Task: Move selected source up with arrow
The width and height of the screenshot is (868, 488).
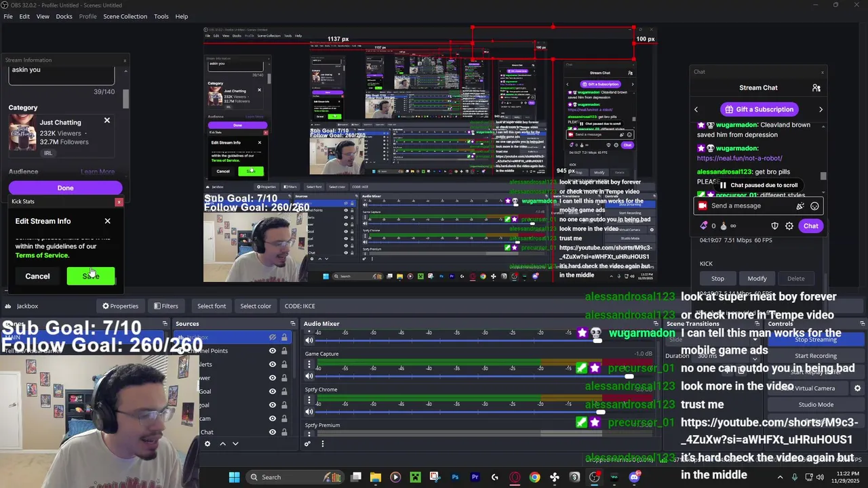Action: coord(222,444)
